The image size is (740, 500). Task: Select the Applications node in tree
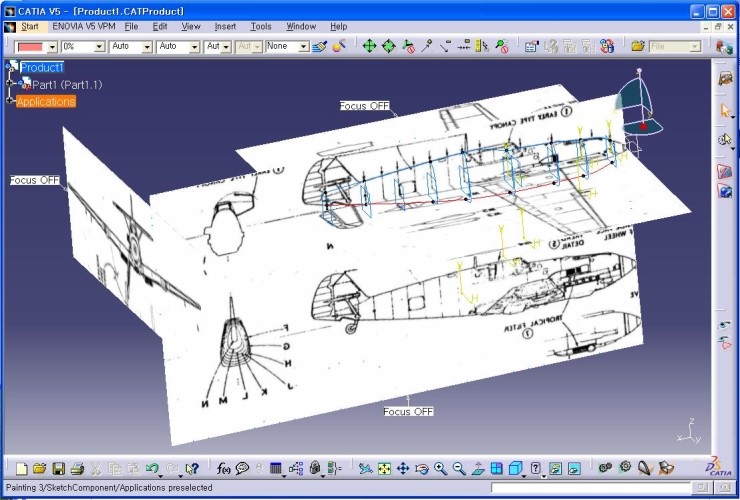click(x=46, y=102)
